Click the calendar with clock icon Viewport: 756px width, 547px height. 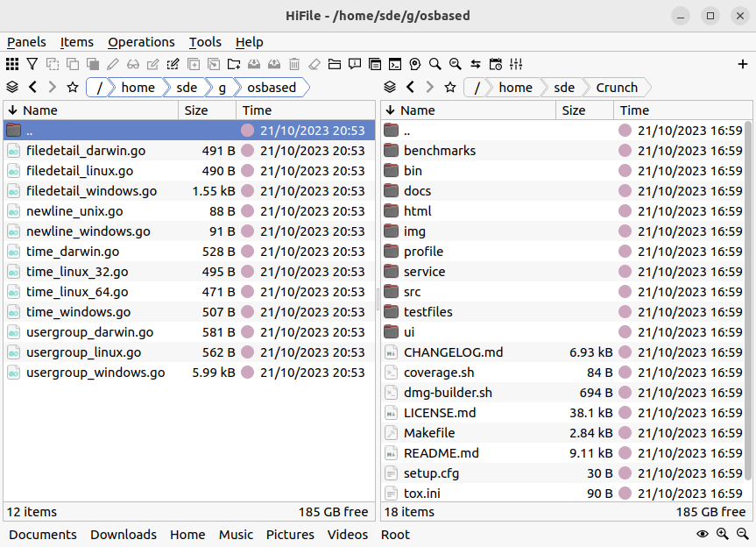pyautogui.click(x=496, y=64)
